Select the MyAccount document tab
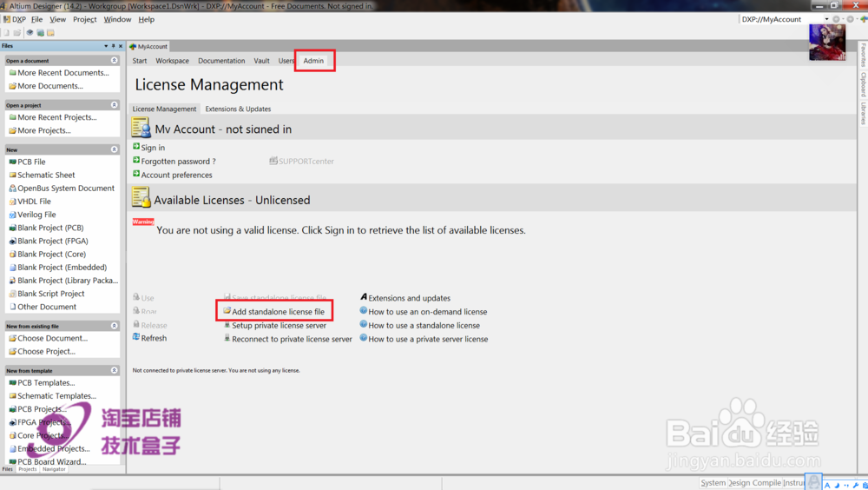 [x=148, y=47]
